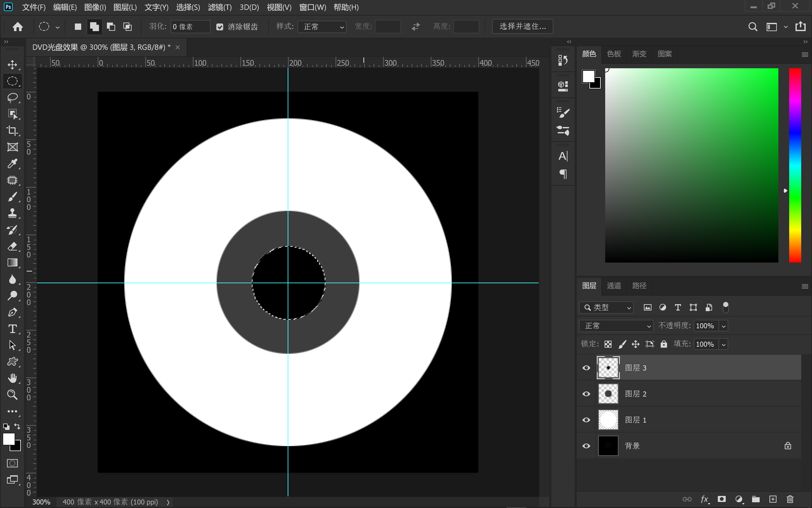Image resolution: width=812 pixels, height=508 pixels.
Task: Select the Spot Healing Brush tool
Action: [12, 180]
